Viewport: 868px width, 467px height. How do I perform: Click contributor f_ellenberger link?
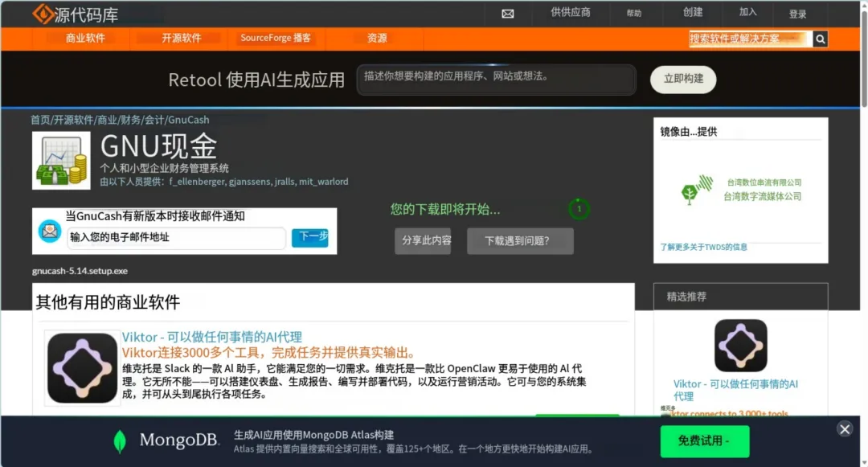197,182
